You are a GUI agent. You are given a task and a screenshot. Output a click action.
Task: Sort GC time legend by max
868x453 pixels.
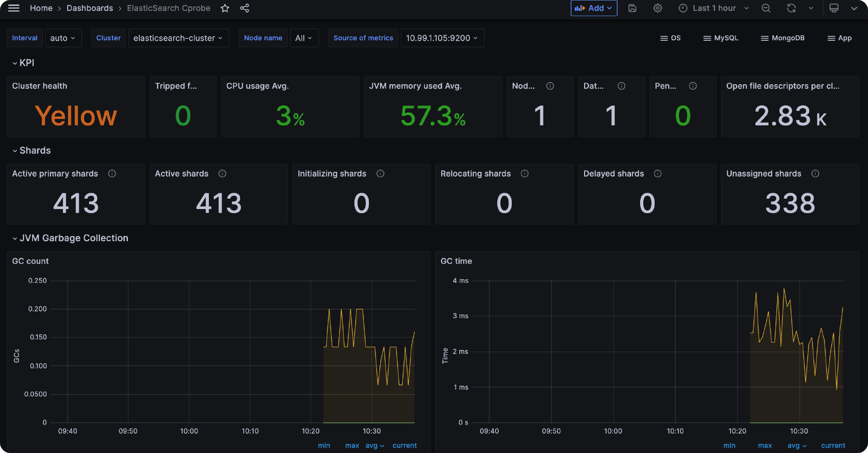pos(765,446)
